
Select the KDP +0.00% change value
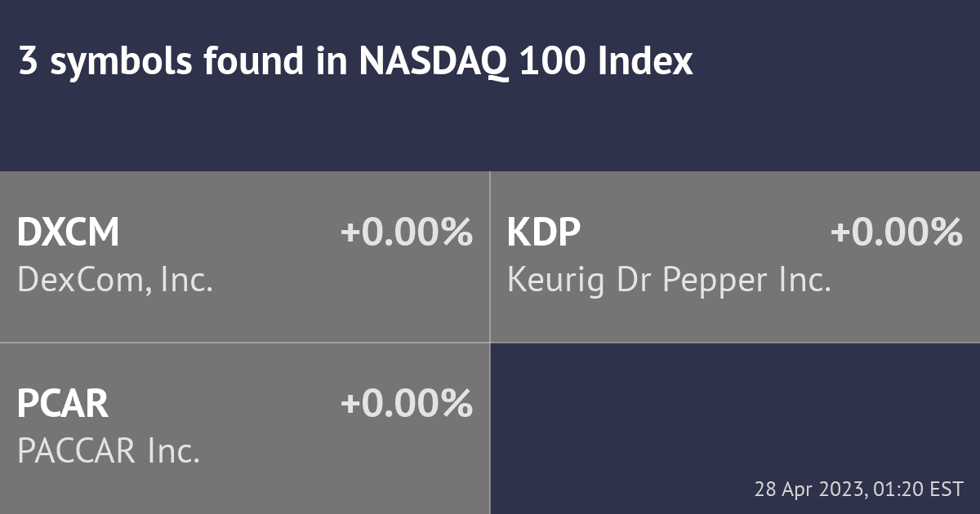pyautogui.click(x=897, y=233)
